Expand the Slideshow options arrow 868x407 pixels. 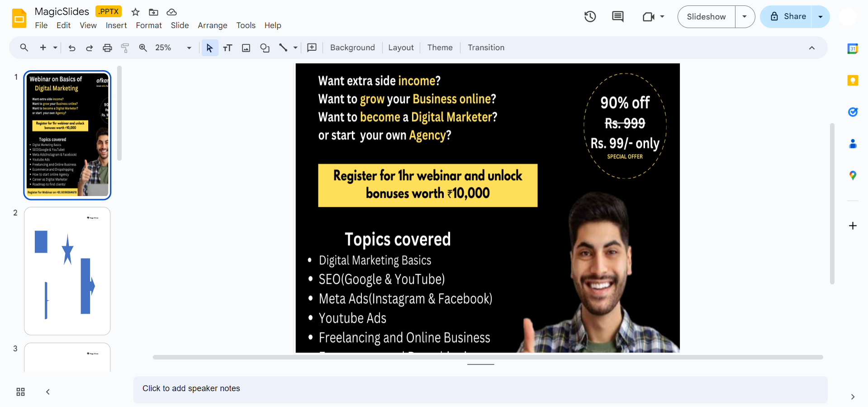point(745,17)
